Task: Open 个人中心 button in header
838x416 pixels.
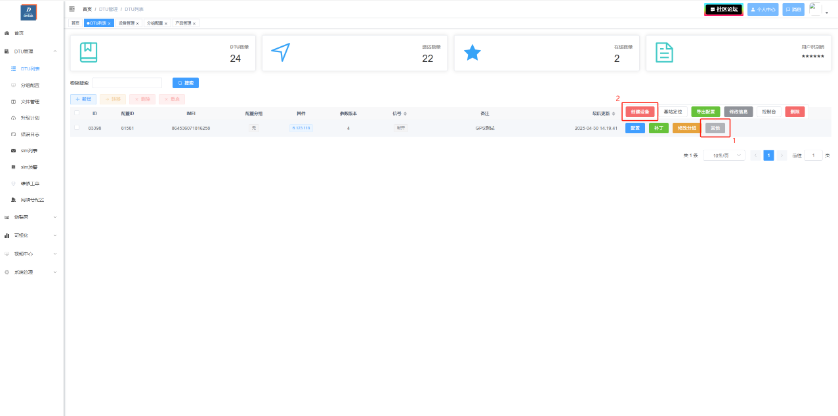Action: coord(763,10)
